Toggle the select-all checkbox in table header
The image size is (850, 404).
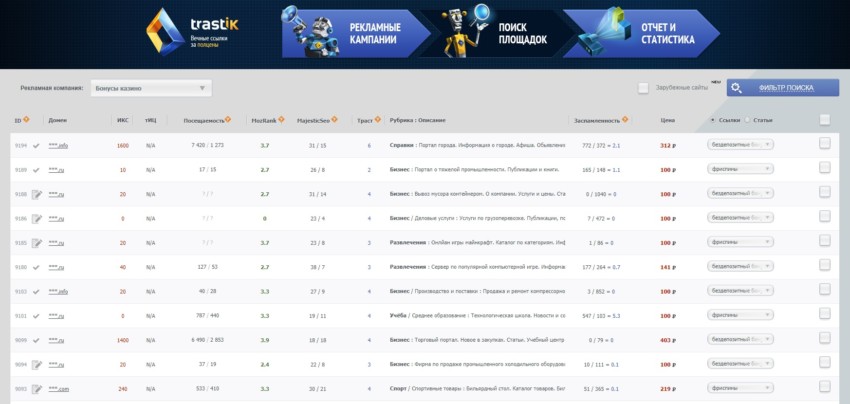[825, 120]
